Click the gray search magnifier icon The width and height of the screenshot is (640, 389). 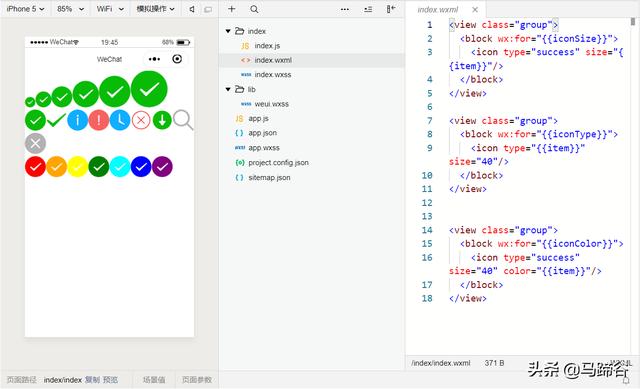click(183, 120)
